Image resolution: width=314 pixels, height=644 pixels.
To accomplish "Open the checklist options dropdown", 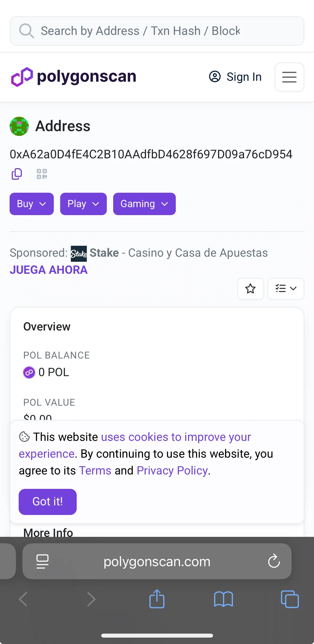I will point(286,289).
